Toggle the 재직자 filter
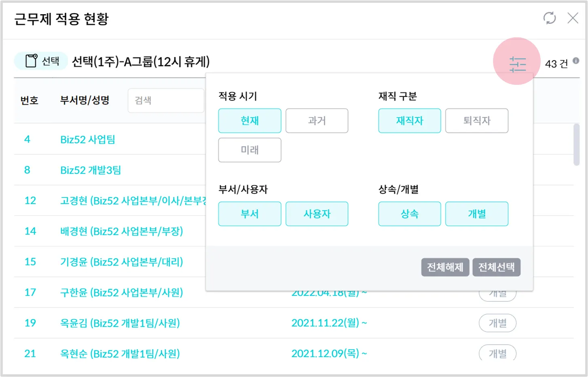 409,120
